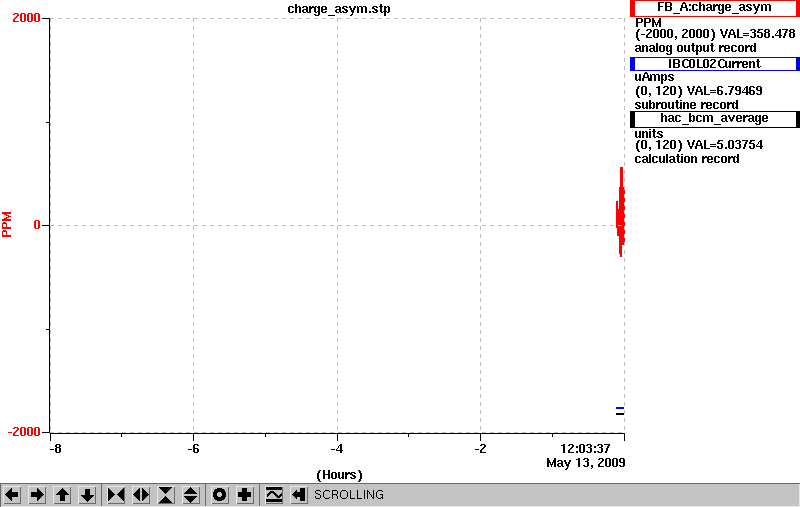
Task: Click the -8 tick label on the time axis
Action: click(x=55, y=449)
